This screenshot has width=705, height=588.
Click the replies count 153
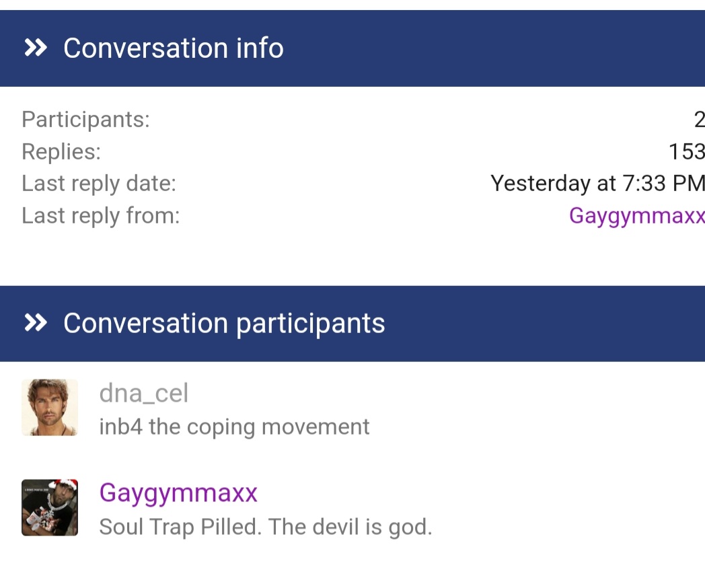tap(686, 151)
